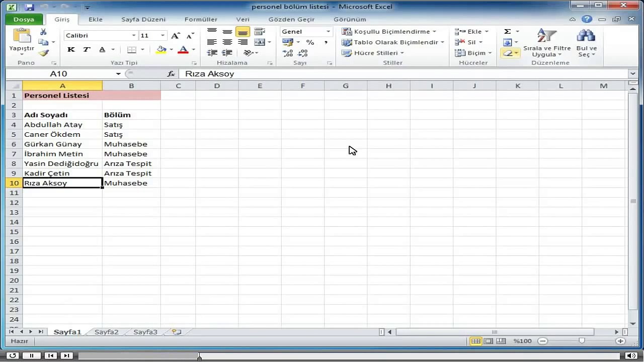644x362 pixels.
Task: Open Koşullu Biçimlendirme menu
Action: [x=388, y=31]
